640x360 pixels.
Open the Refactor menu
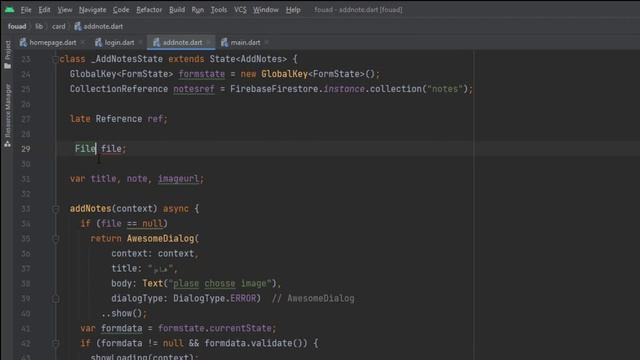[149, 9]
